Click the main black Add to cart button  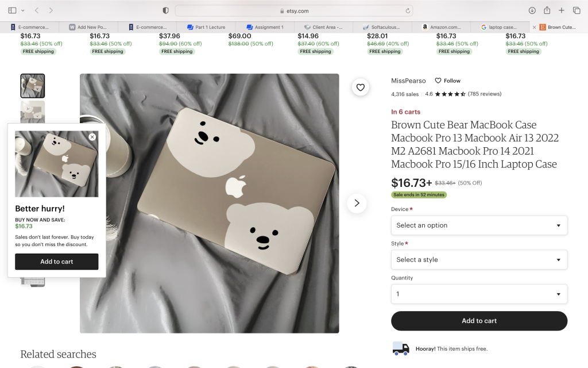point(479,321)
